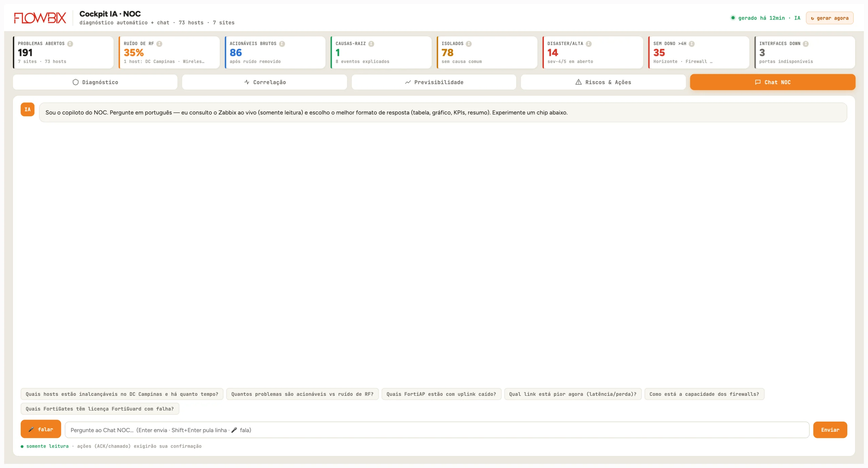The height and width of the screenshot is (468, 868).
Task: Click info icon next to Ruído de RF
Action: pyautogui.click(x=159, y=44)
